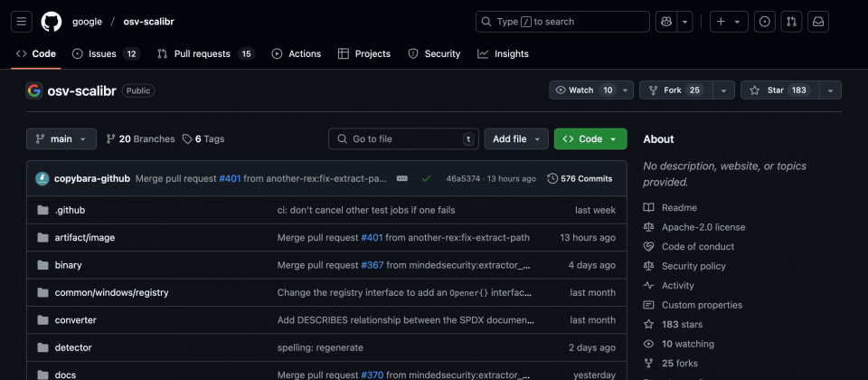The width and height of the screenshot is (868, 380).
Task: Click the Code of conduct heart icon
Action: click(648, 246)
